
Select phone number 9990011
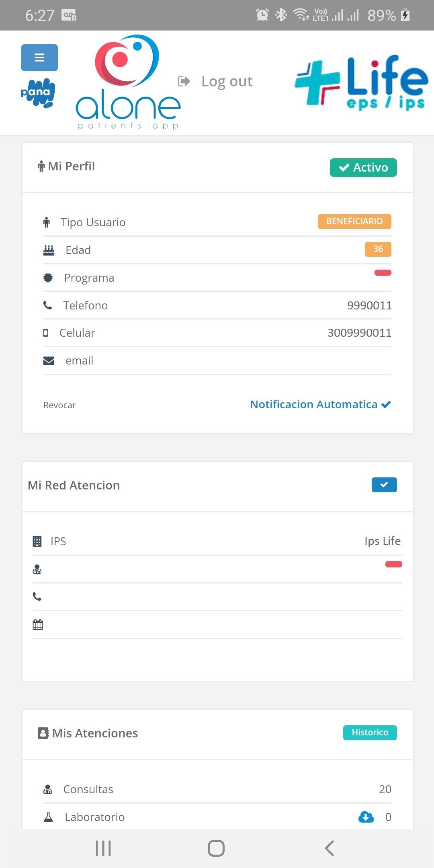(369, 305)
